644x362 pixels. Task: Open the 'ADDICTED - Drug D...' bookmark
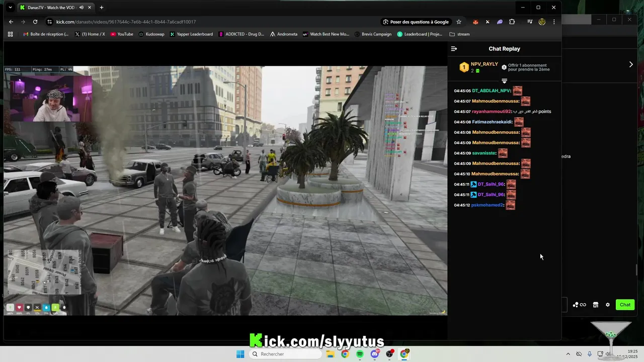tap(241, 34)
